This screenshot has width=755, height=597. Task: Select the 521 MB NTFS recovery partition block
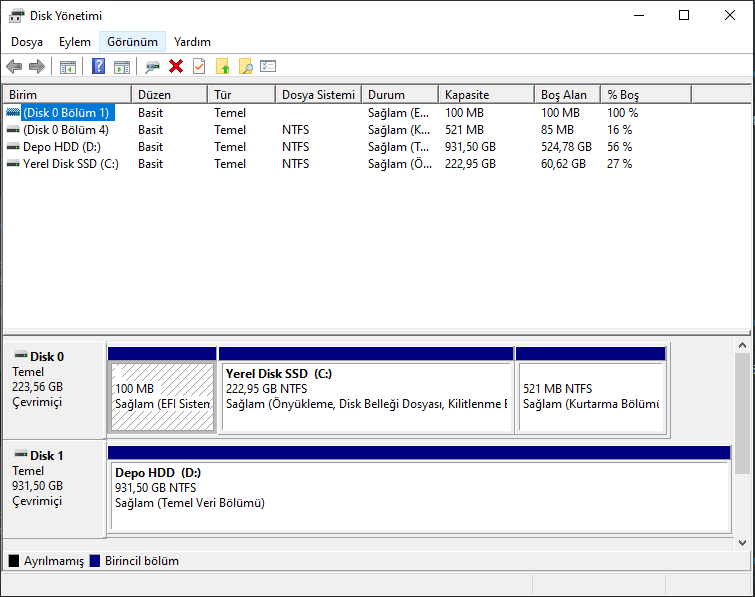tap(591, 390)
